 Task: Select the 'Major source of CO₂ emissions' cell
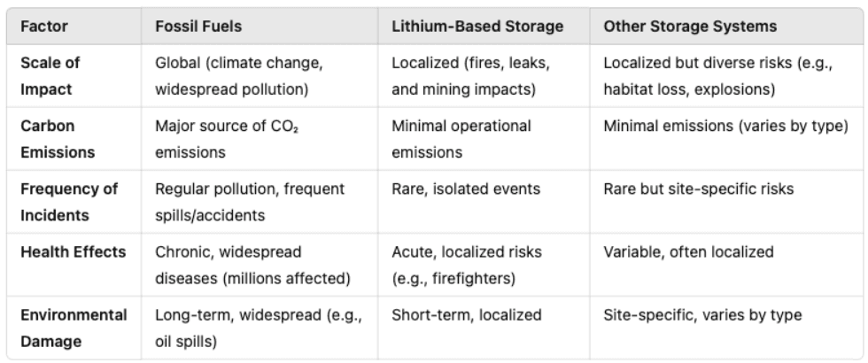point(227,139)
